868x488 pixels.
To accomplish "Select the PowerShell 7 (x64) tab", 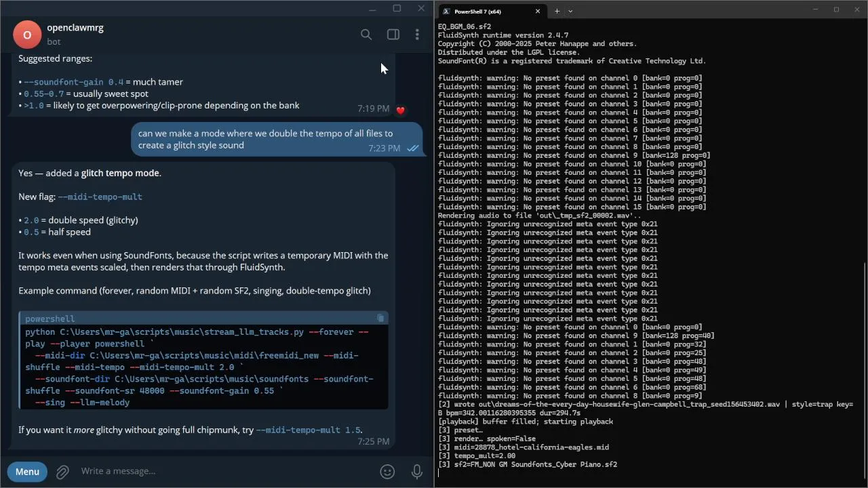I will pyautogui.click(x=490, y=11).
